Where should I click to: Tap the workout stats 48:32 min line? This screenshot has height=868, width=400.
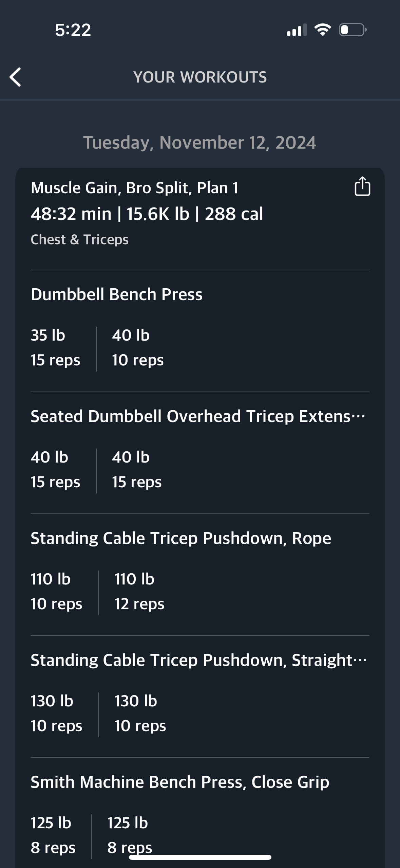(x=147, y=214)
